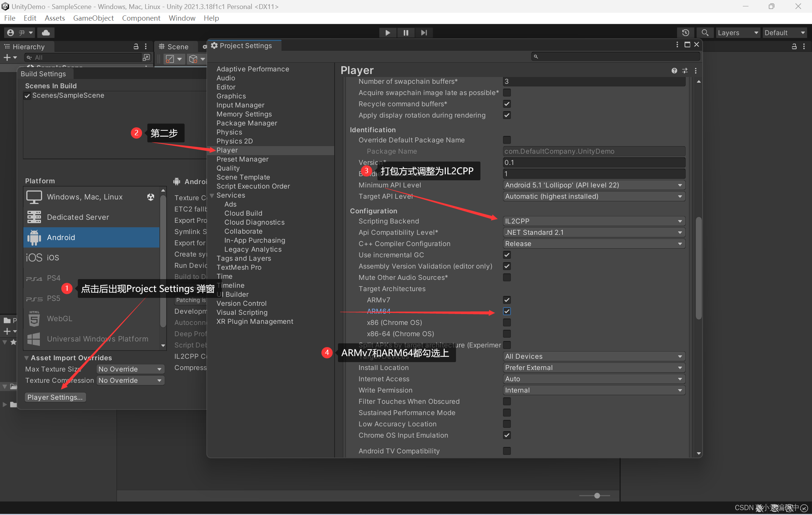
Task: Open Minimum API Level dropdown
Action: (x=594, y=185)
